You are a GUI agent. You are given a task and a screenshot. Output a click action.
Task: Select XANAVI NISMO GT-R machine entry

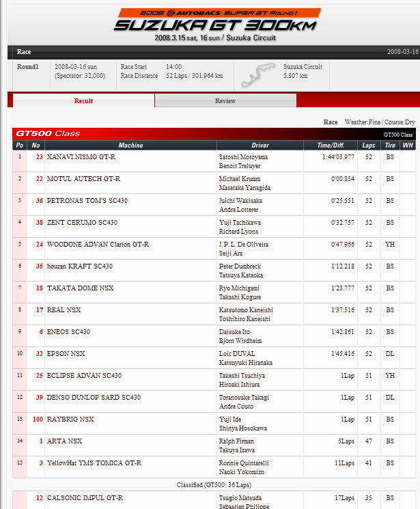(x=81, y=157)
